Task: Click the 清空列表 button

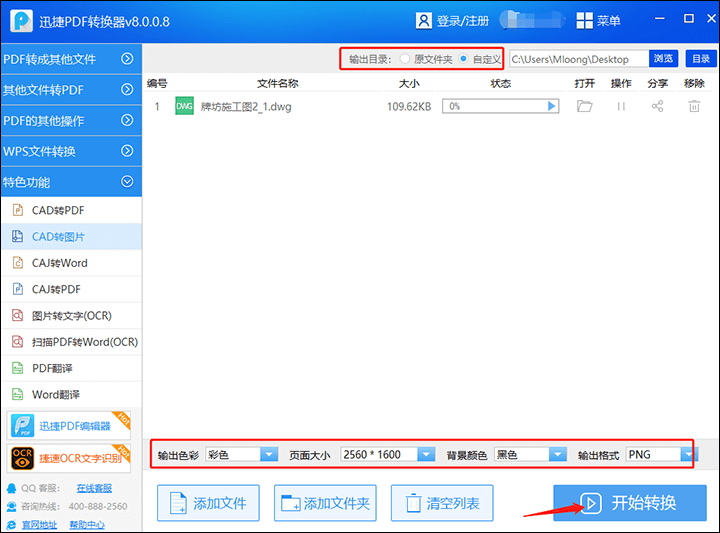Action: [442, 503]
